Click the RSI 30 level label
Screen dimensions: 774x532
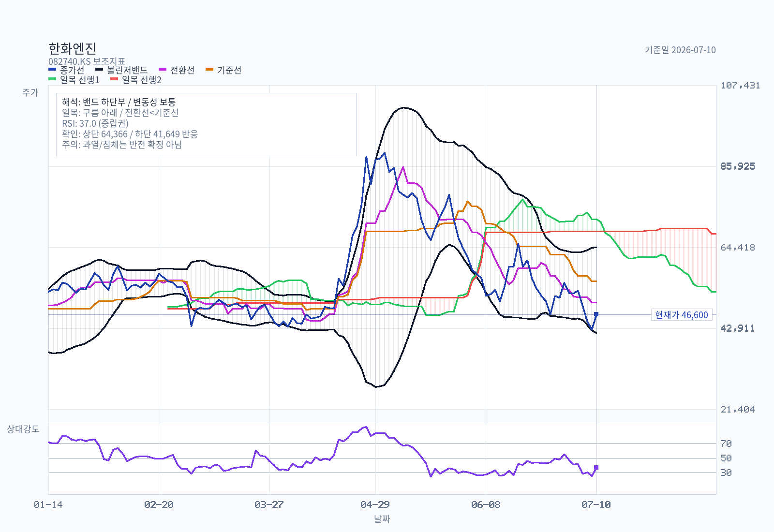[x=726, y=473]
